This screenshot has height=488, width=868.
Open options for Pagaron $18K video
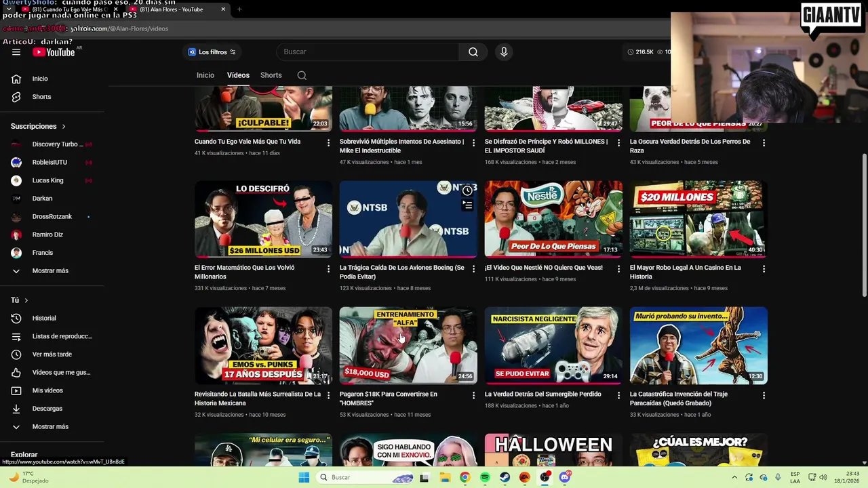point(473,395)
